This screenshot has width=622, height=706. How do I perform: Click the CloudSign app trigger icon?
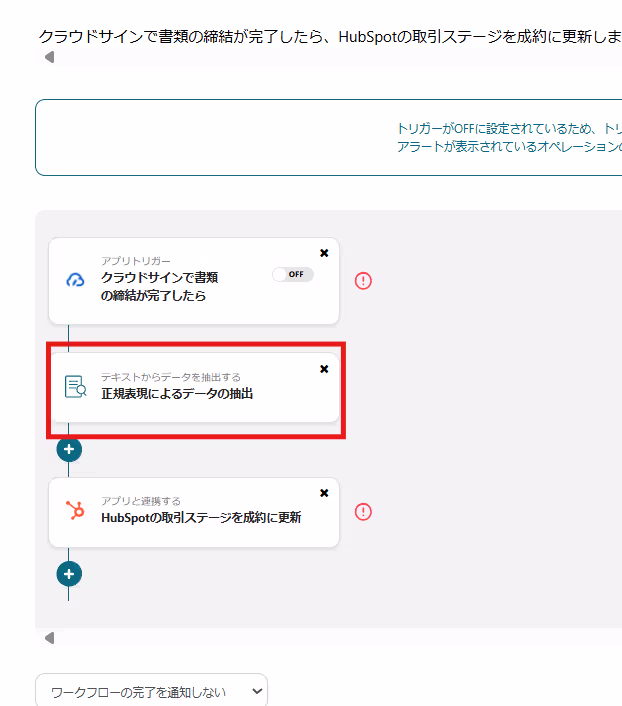pos(75,280)
